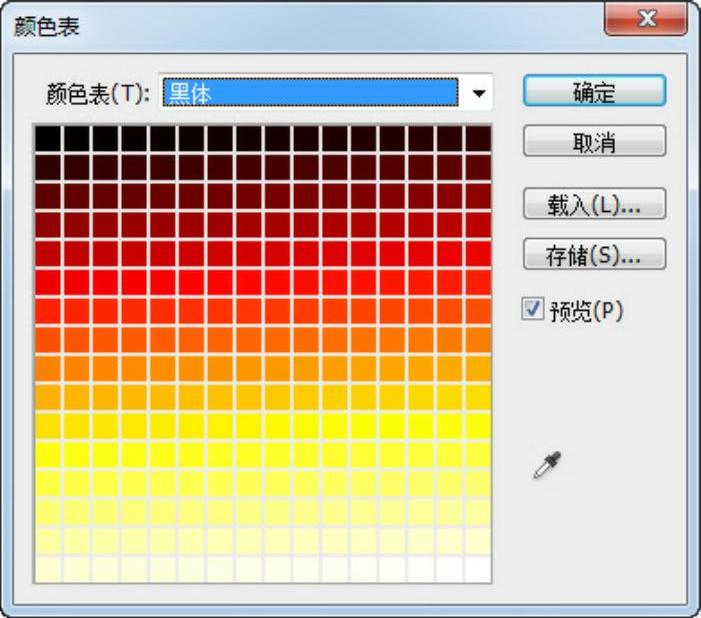Choose the last swatch in the second row
The height and width of the screenshot is (618, 701).
(x=477, y=167)
